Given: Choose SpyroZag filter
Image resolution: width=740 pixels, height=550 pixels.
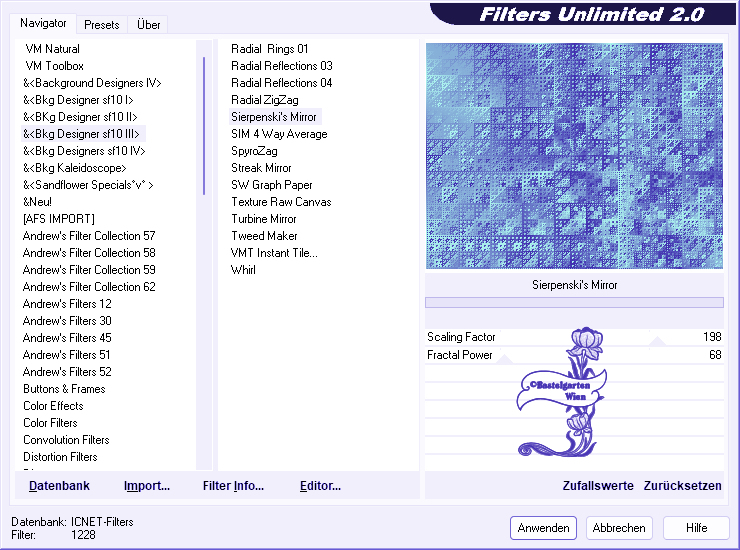Looking at the screenshot, I should click(x=254, y=151).
